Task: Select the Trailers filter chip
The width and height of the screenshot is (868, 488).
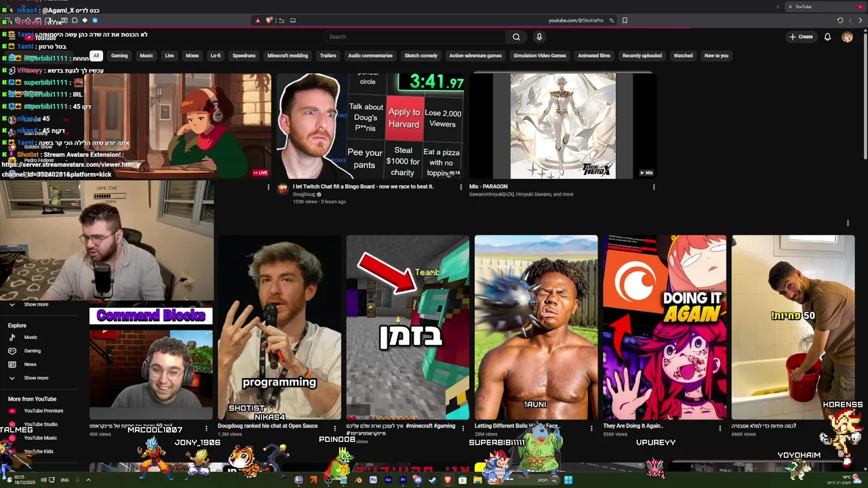Action: [328, 56]
